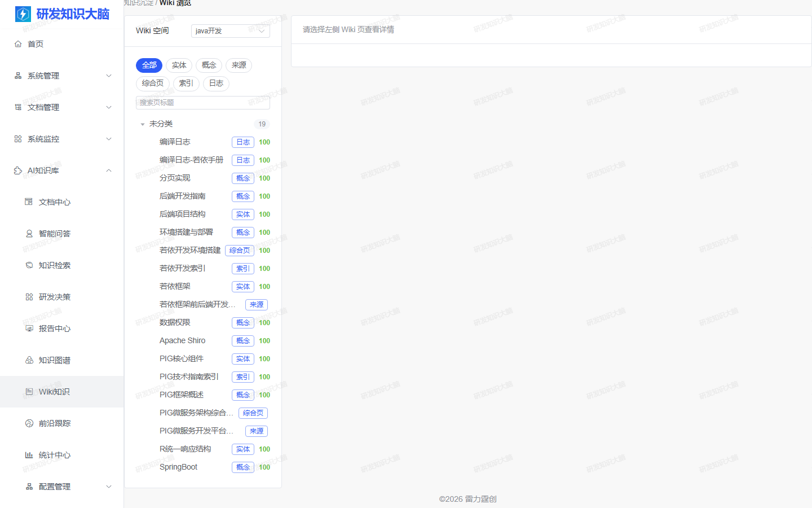Open Apache Shiro wiki page
Viewport: 812px width, 508px height.
[182, 341]
